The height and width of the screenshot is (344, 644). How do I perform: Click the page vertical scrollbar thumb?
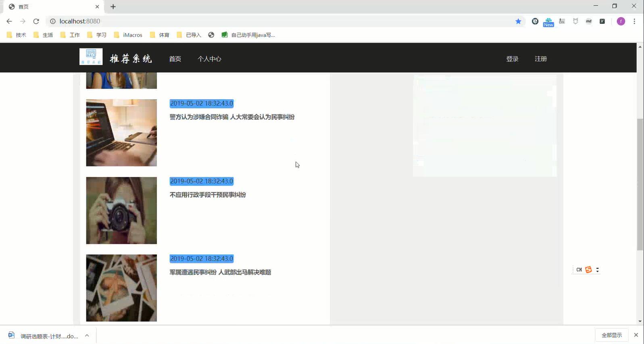click(640, 185)
